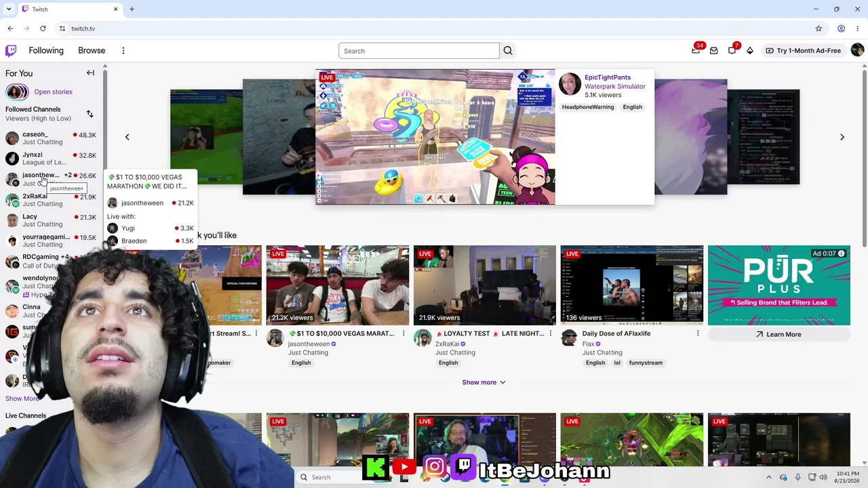Open a new browser tab

point(132,9)
